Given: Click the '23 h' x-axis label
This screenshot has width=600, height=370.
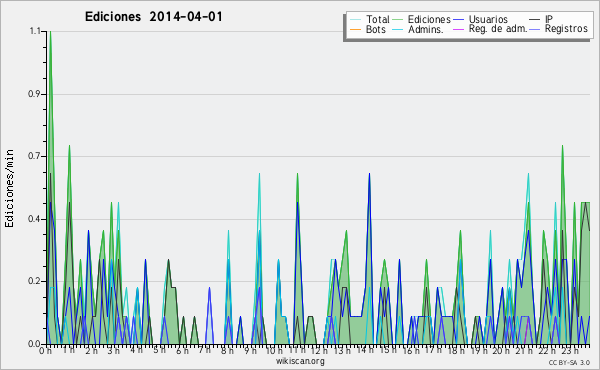Looking at the screenshot, I should [x=570, y=351].
